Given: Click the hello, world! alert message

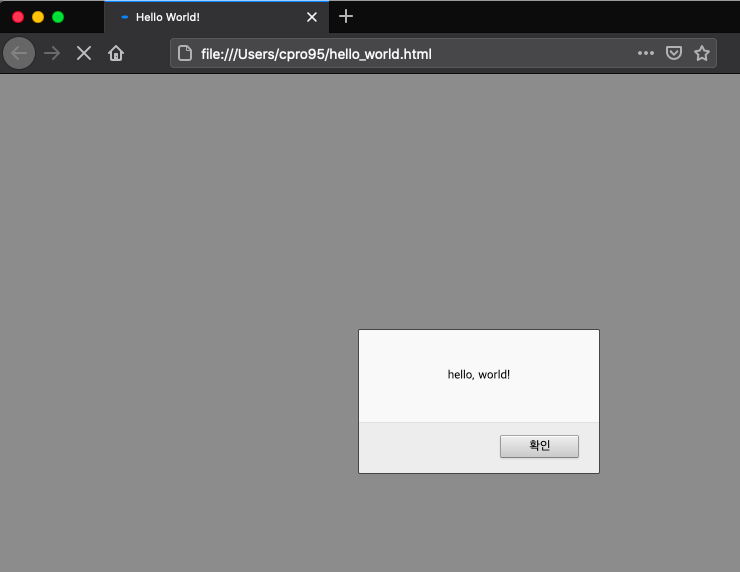Looking at the screenshot, I should pyautogui.click(x=479, y=374).
